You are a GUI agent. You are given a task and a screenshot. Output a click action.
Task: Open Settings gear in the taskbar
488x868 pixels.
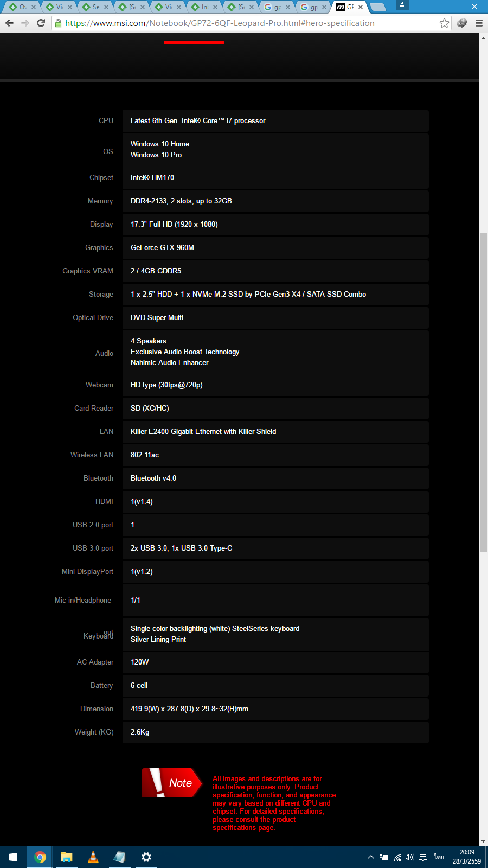pos(146,857)
